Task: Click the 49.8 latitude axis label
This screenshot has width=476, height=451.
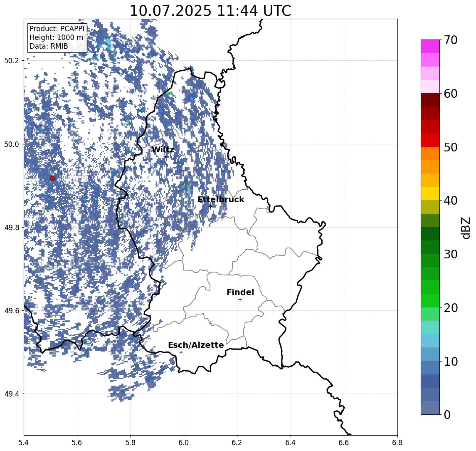Action: (x=12, y=227)
